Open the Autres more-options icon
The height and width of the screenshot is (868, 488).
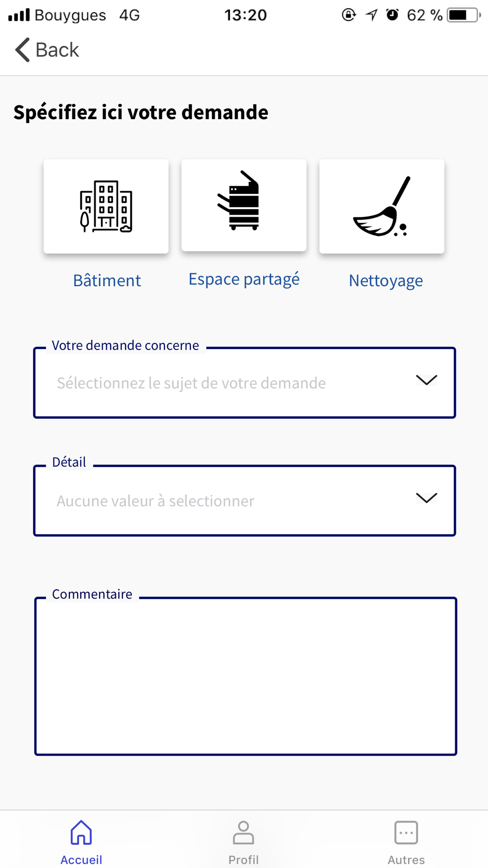406,832
